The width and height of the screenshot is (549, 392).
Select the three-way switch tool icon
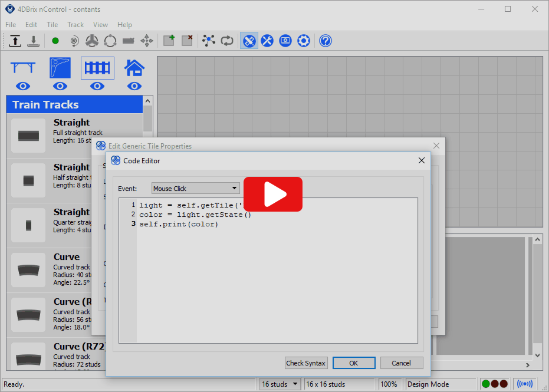pyautogui.click(x=92, y=41)
